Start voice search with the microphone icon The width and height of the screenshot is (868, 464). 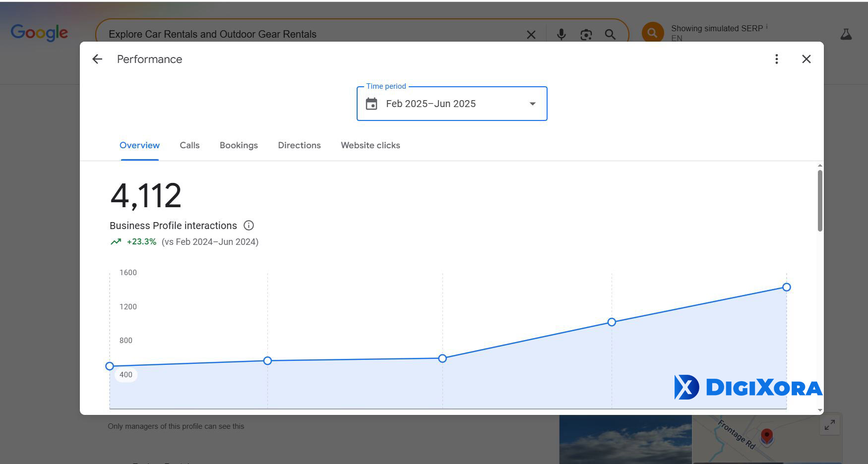point(561,34)
